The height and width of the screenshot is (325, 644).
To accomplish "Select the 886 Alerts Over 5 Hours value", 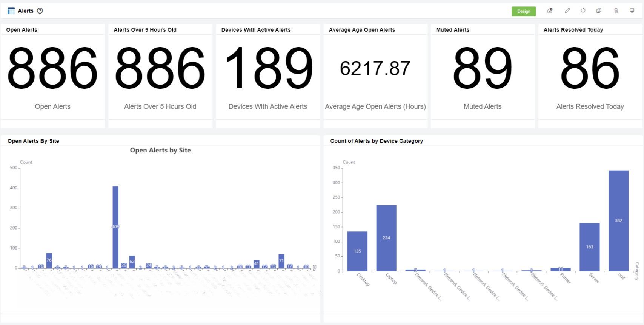I will (160, 68).
